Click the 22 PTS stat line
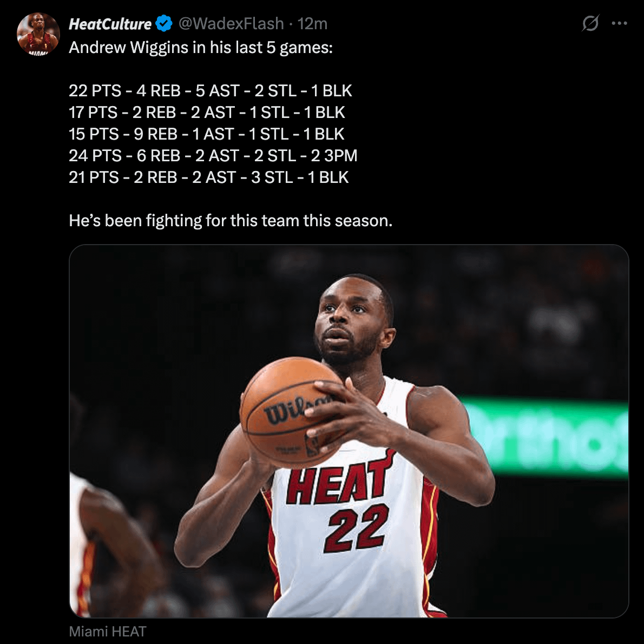644x644 pixels. click(x=210, y=90)
